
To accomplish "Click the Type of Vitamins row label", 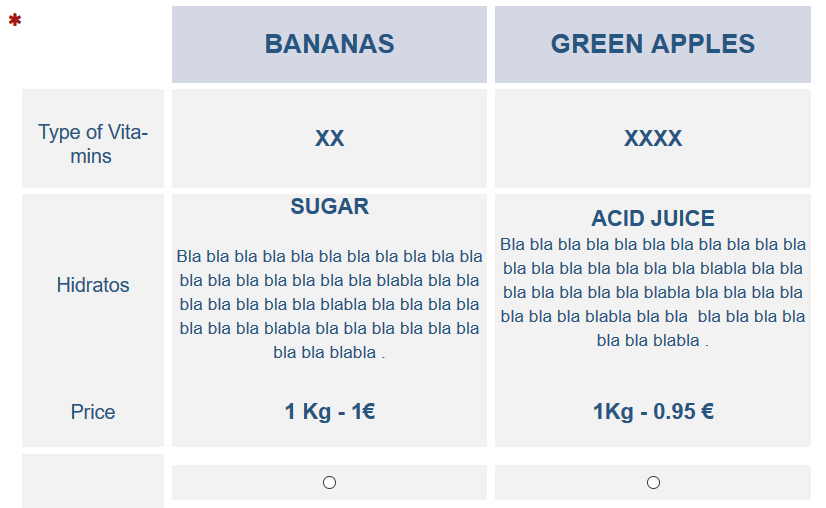I will [92, 144].
